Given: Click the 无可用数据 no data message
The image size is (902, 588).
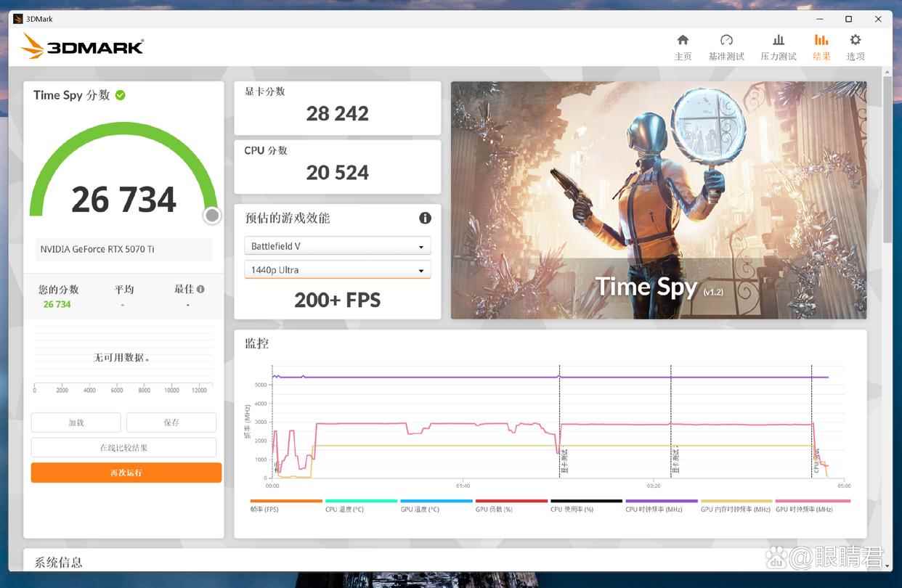Looking at the screenshot, I should (121, 358).
